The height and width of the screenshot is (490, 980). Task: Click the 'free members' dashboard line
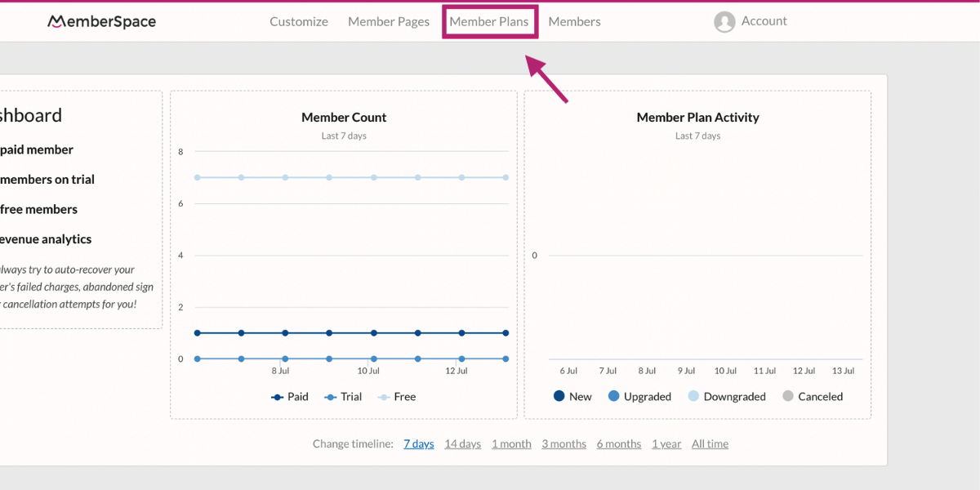[x=39, y=210]
